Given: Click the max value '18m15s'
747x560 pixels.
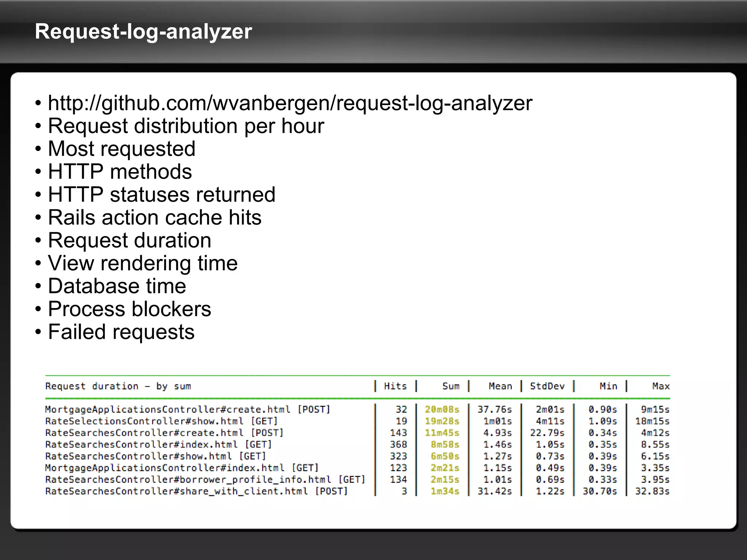Looking at the screenshot, I should coord(652,421).
